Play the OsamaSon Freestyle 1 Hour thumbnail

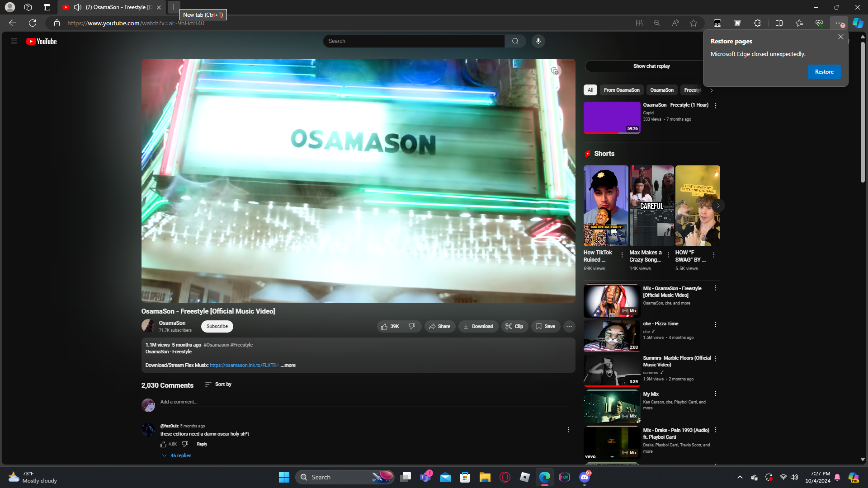tap(612, 117)
